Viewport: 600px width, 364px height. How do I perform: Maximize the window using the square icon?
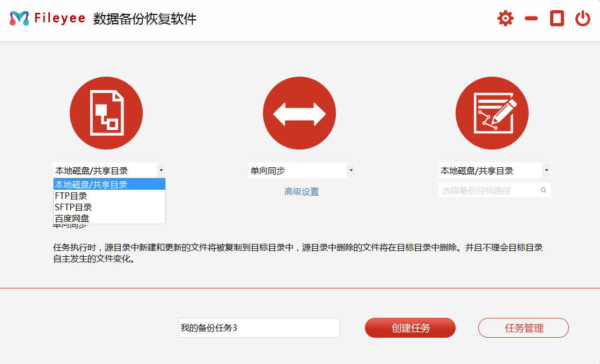(x=557, y=19)
